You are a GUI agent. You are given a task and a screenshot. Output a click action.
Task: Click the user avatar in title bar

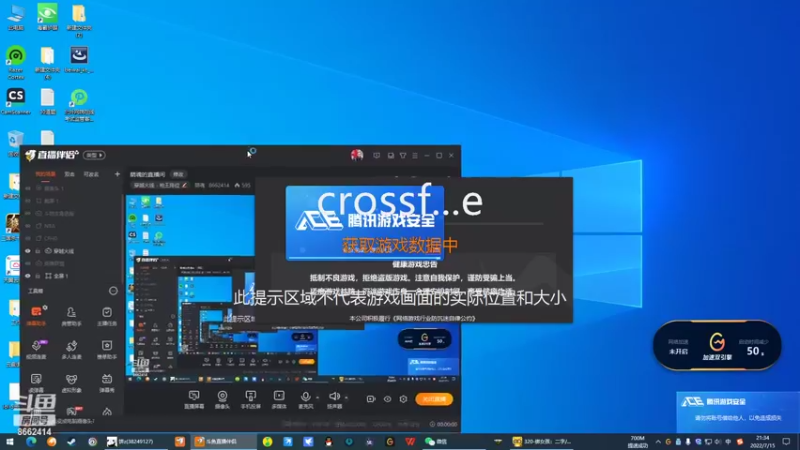tap(357, 155)
